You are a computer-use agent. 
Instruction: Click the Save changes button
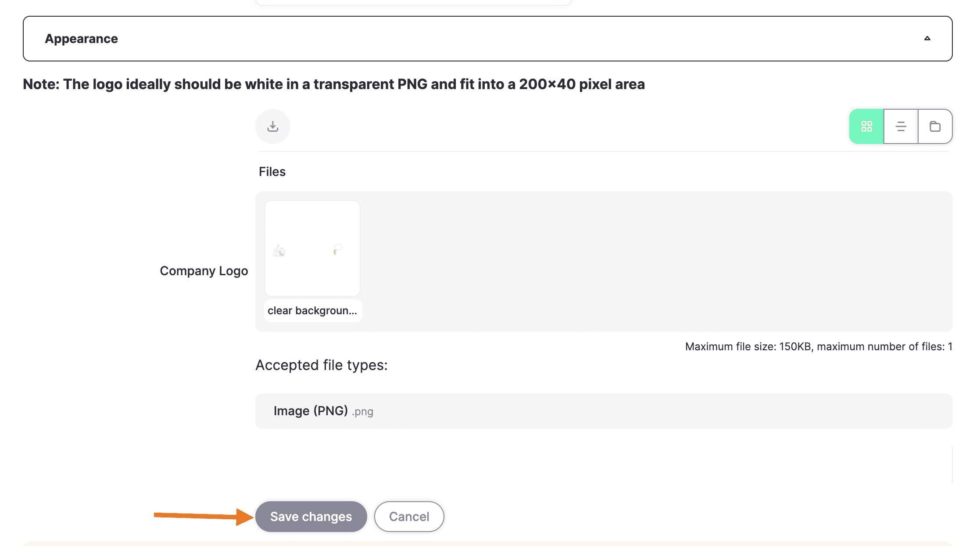311,517
